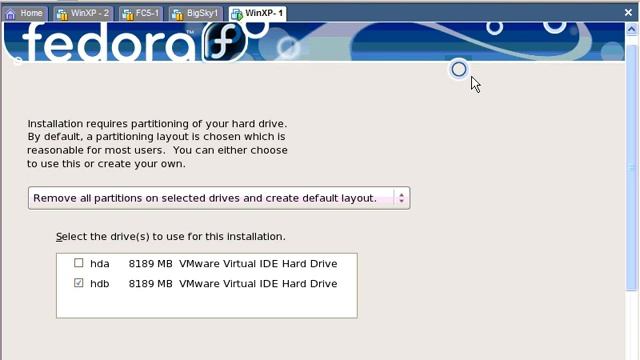Click the BigSky1 tab VM icon
Screen dimensions: 640x360
point(177,14)
